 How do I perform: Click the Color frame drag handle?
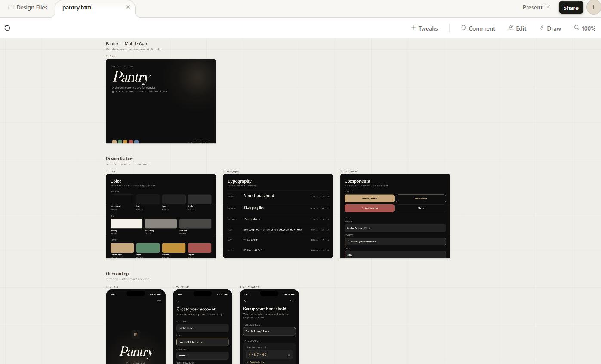107,171
